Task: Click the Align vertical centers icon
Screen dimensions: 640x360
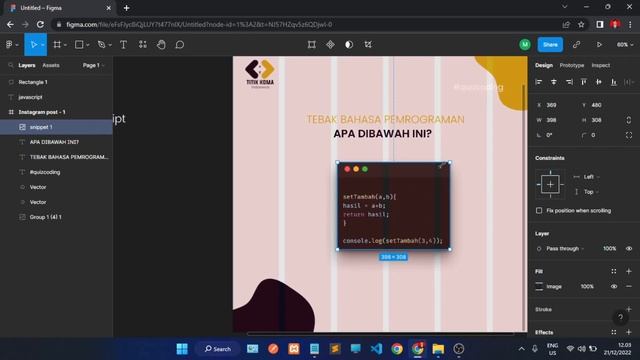Action: (x=599, y=82)
